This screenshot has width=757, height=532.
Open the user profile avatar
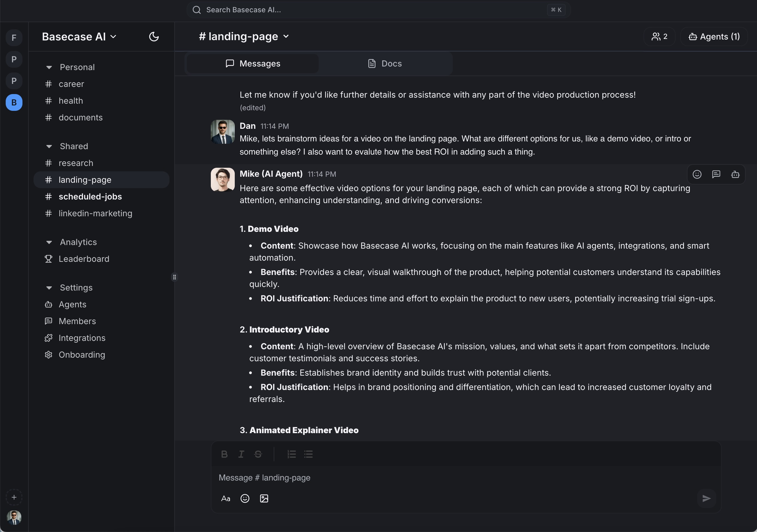coord(14,518)
